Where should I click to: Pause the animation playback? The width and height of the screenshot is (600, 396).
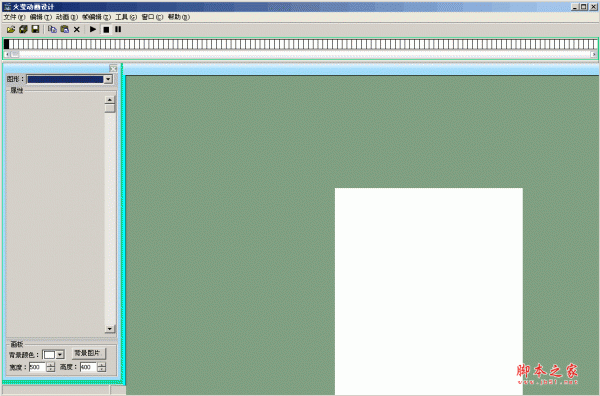pos(118,29)
